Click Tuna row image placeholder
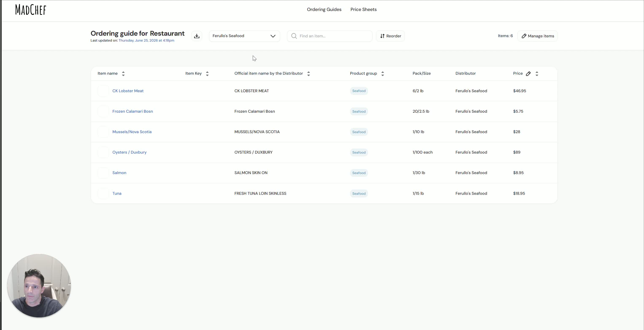 click(x=103, y=193)
